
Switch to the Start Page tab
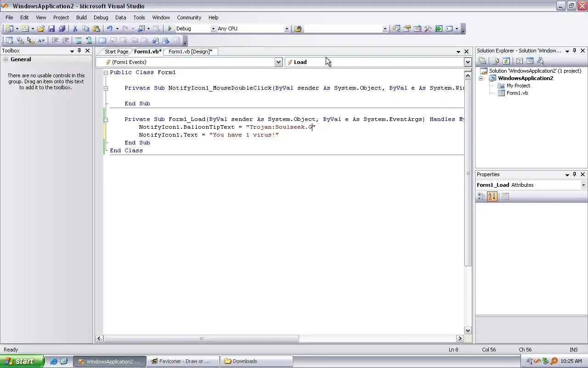point(116,52)
